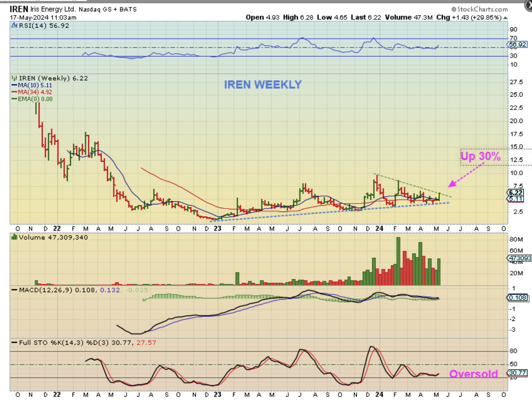The width and height of the screenshot is (532, 400).
Task: Click the blue MA(10) legend swatch
Action: click(15, 85)
